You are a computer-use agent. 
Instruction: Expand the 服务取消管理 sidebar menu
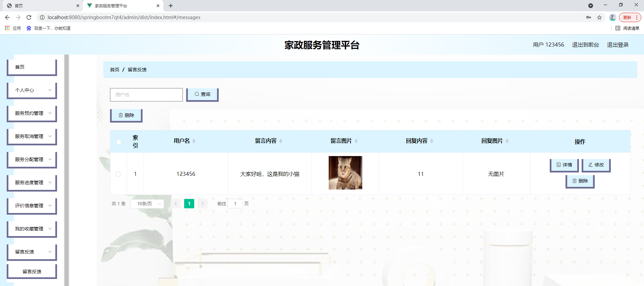32,136
